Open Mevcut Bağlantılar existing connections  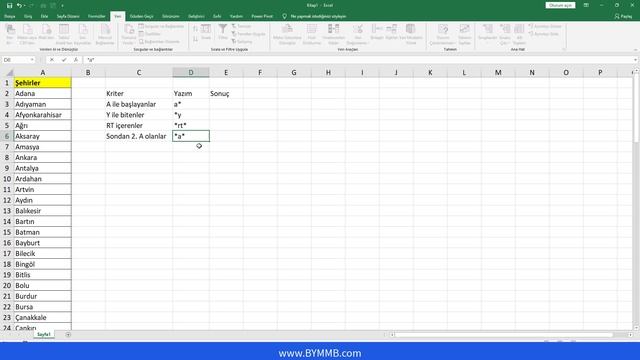105,34
